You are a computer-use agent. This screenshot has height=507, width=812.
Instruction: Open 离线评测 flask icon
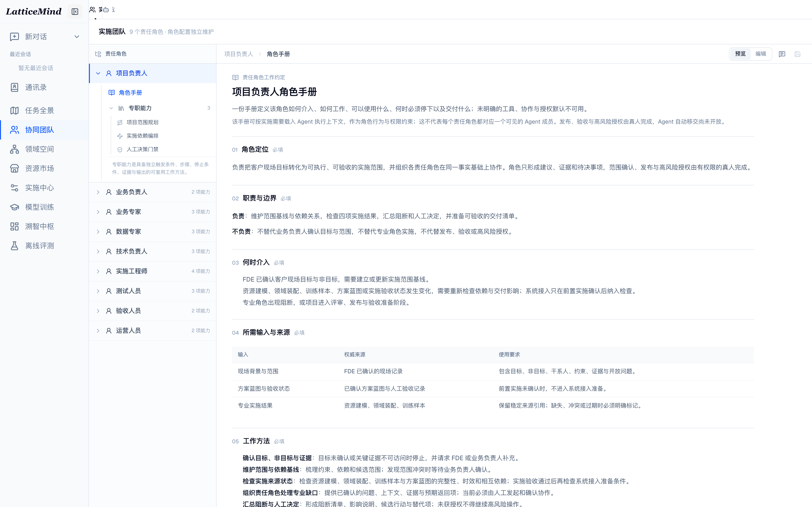point(14,246)
